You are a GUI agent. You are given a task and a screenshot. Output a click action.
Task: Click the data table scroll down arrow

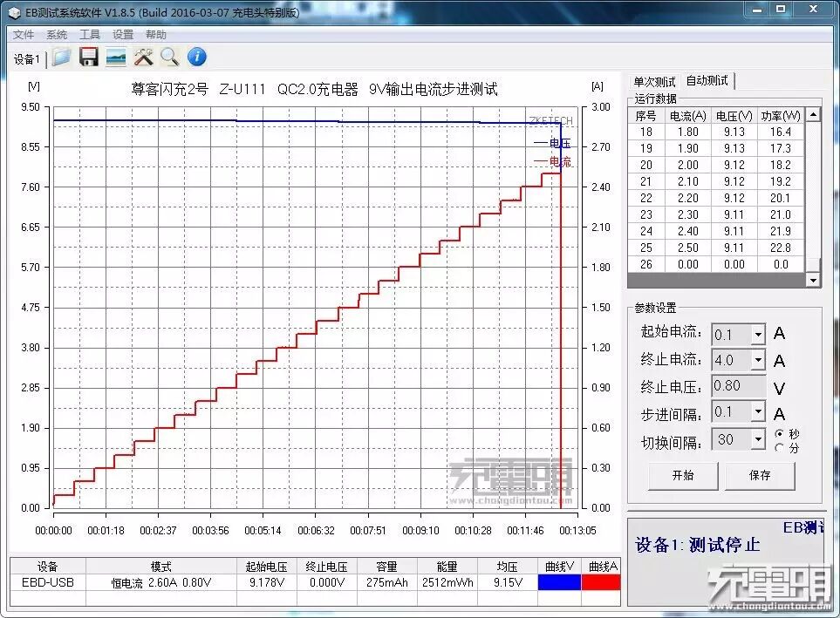[813, 280]
